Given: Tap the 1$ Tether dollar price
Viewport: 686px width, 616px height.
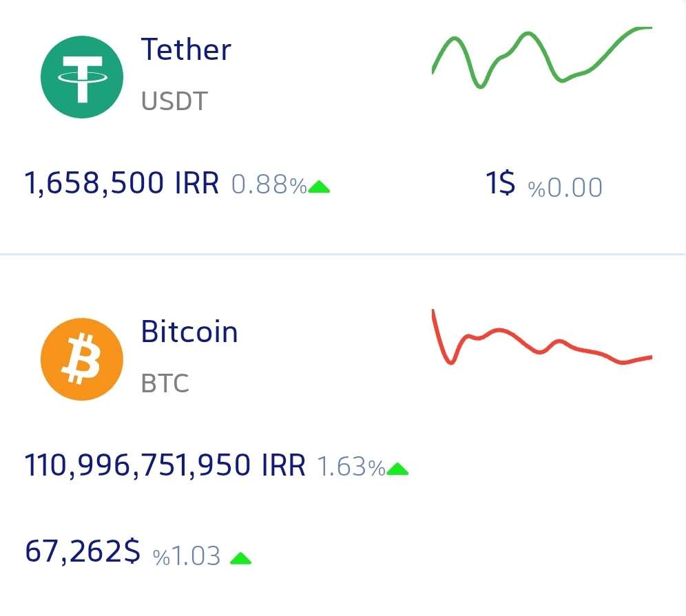Looking at the screenshot, I should pos(501,184).
